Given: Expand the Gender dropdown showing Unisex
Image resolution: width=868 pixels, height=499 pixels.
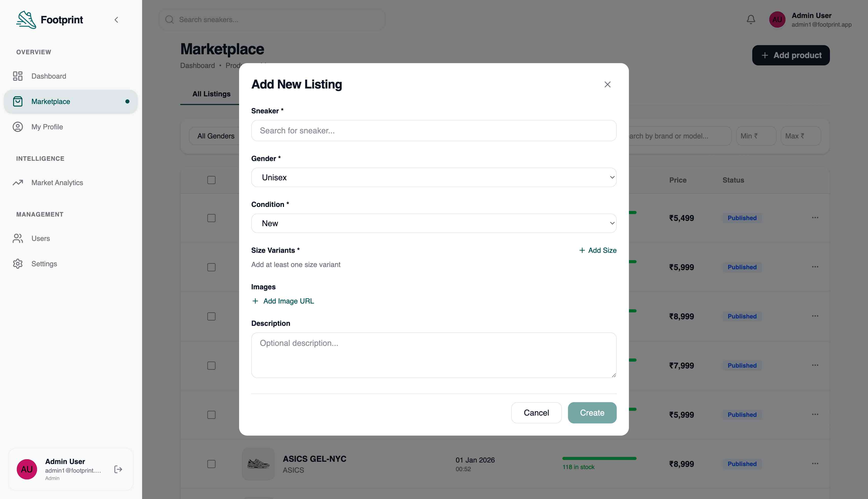Looking at the screenshot, I should pos(433,177).
